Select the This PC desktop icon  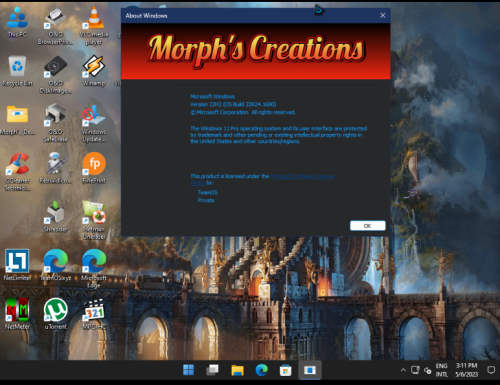click(x=17, y=22)
